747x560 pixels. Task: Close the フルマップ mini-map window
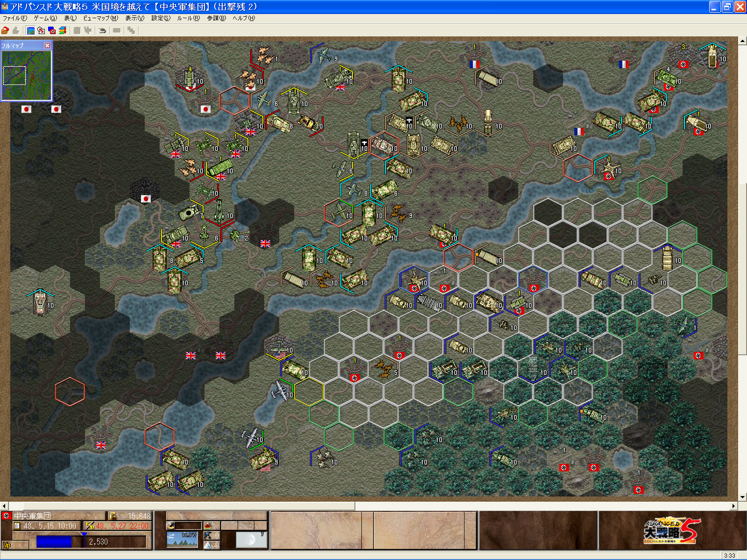pyautogui.click(x=47, y=45)
